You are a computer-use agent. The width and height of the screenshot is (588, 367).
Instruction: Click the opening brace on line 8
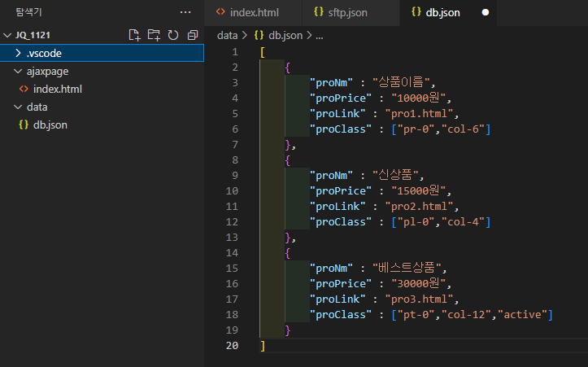(x=288, y=160)
